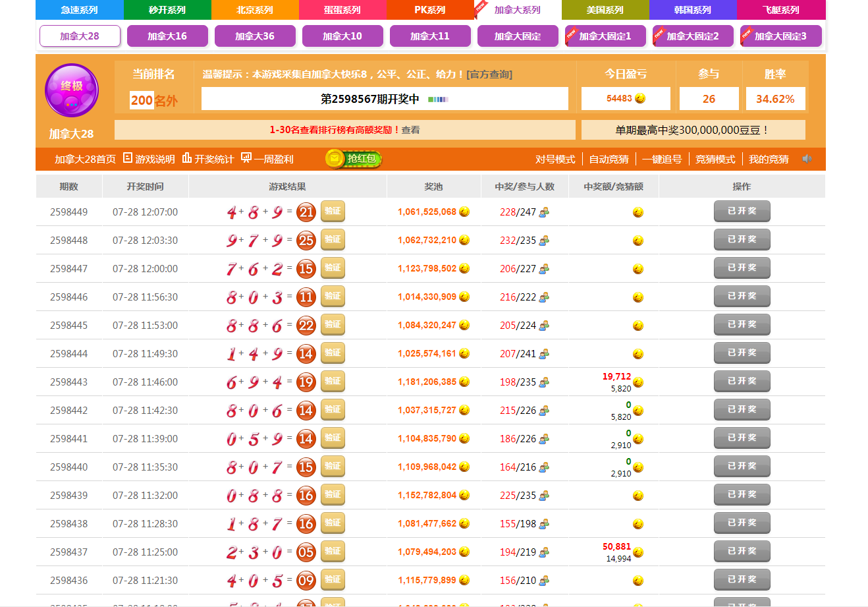Switch to 竞猜模式
The height and width of the screenshot is (607, 868).
pos(715,159)
